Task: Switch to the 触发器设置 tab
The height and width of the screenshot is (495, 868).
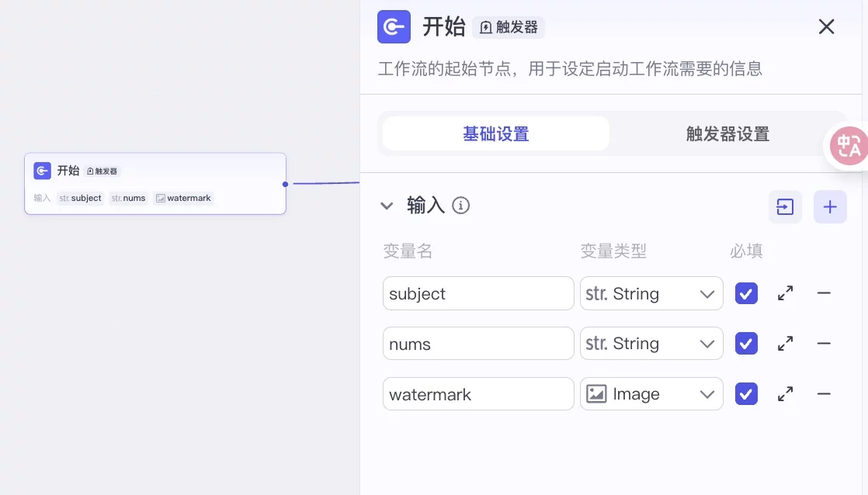Action: 727,133
